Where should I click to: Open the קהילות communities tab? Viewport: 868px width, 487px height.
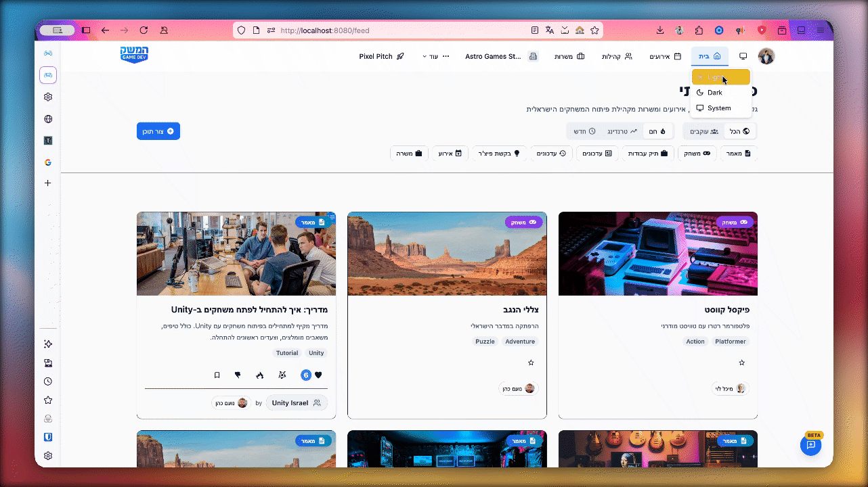click(x=617, y=56)
